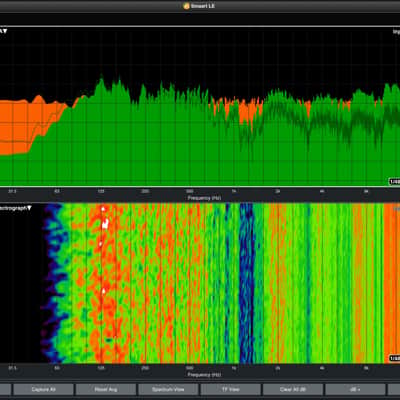Click the 63 Hz label under spectrograph
Viewport: 400px width, 400px height.
click(x=57, y=368)
